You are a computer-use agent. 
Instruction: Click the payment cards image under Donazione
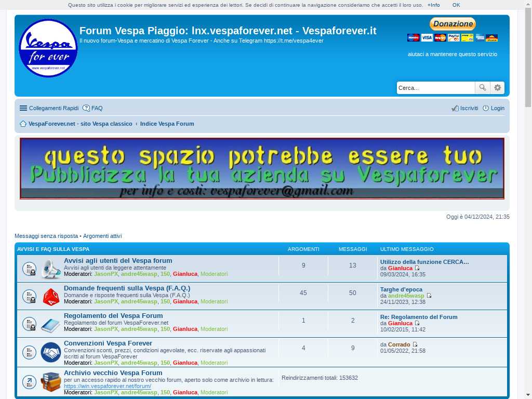(453, 37)
